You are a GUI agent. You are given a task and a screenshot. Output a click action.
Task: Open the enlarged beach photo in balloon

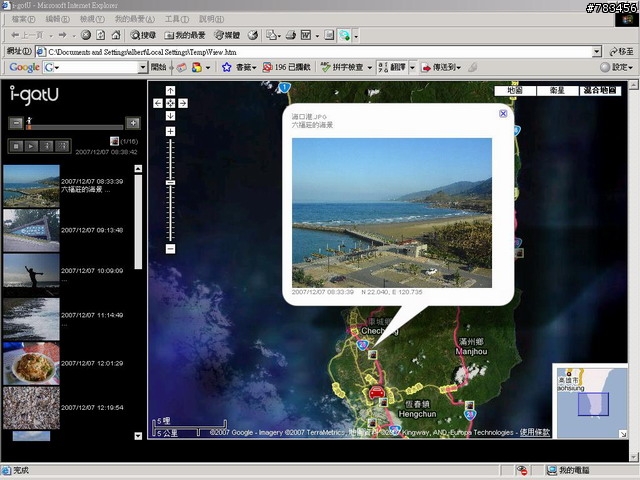[392, 213]
